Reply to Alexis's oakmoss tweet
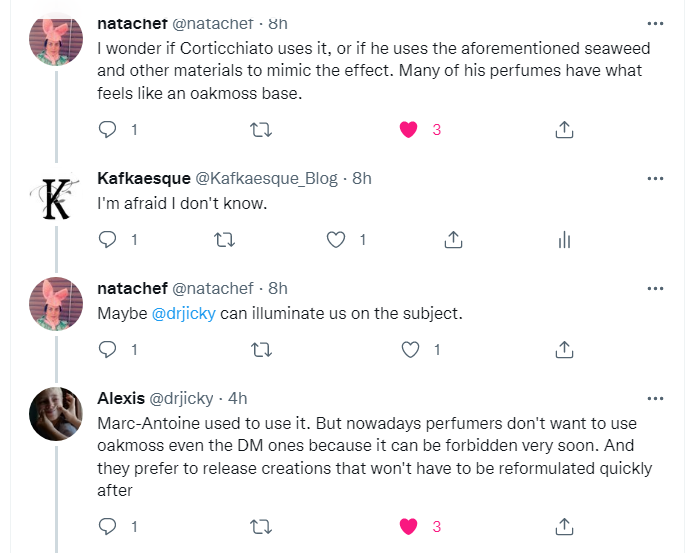This screenshot has height=553, width=691. (110, 525)
